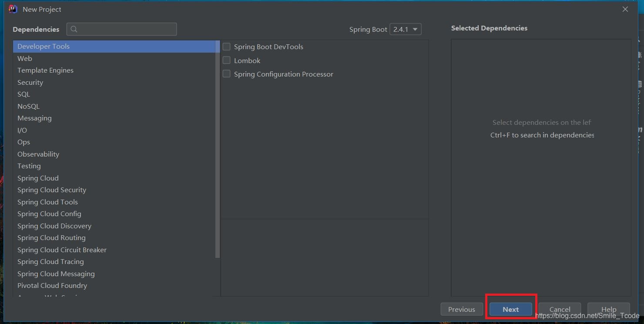
Task: Choose Spring Cloud Messaging category
Action: pyautogui.click(x=114, y=274)
